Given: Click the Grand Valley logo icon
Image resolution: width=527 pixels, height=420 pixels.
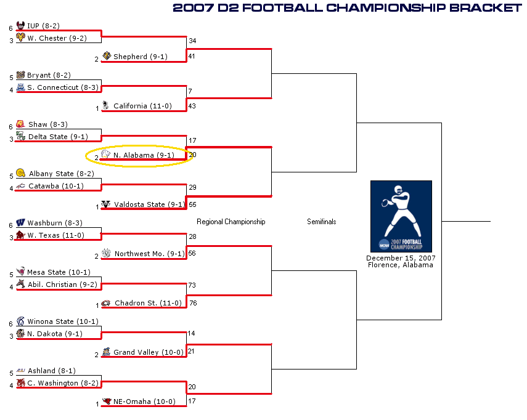Looking at the screenshot, I should [106, 352].
